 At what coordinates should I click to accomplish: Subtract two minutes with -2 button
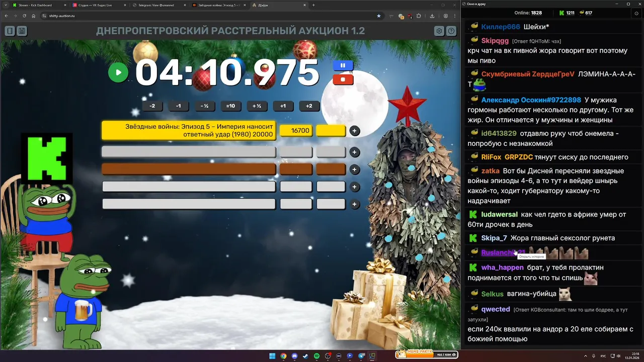pyautogui.click(x=152, y=106)
